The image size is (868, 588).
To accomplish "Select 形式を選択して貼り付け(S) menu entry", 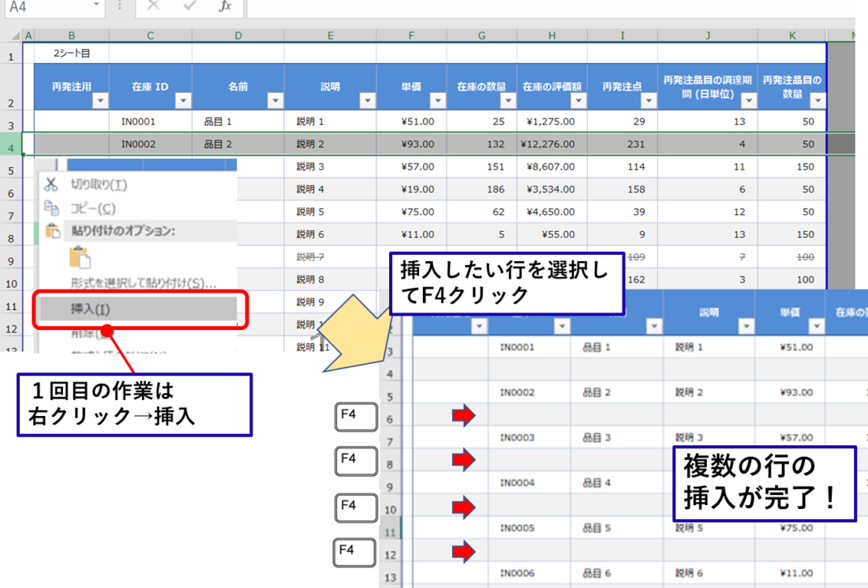I will [x=144, y=283].
